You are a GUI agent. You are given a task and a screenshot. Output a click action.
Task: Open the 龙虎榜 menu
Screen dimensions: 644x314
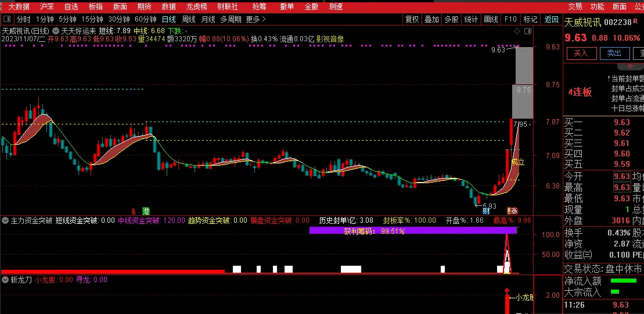[196, 6]
